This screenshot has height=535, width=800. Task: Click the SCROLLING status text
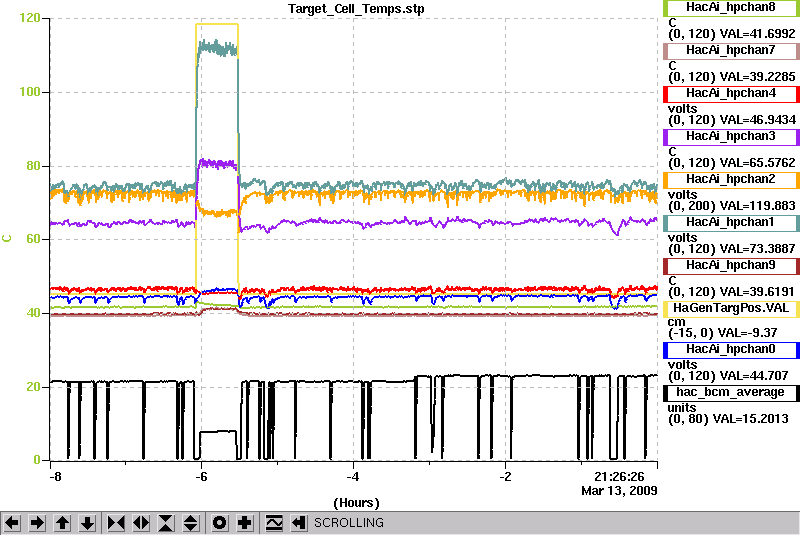click(x=348, y=523)
